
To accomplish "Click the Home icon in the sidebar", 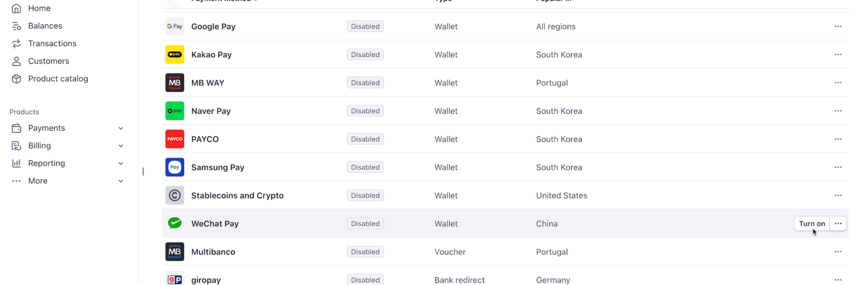I will (16, 8).
